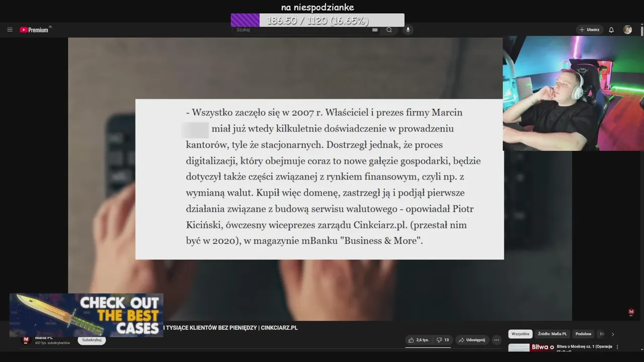Image resolution: width=644 pixels, height=362 pixels.
Task: Click the video title ending CINKCIARZ.PL
Action: pyautogui.click(x=230, y=328)
